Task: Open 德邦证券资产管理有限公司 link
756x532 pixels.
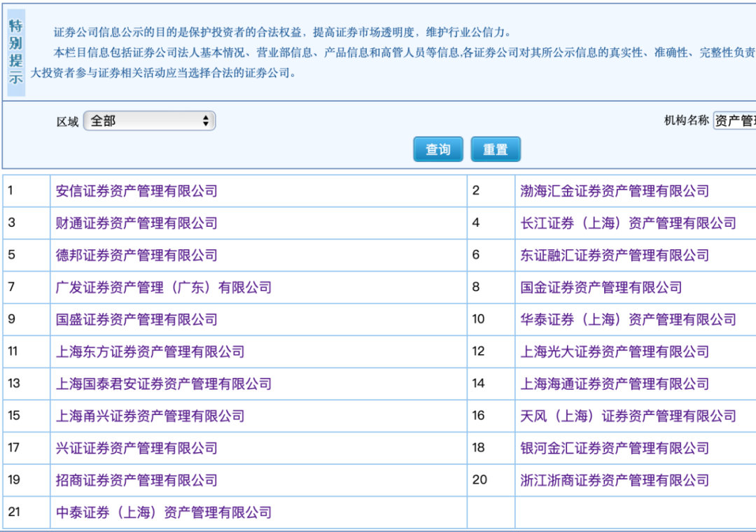Action: coord(136,255)
